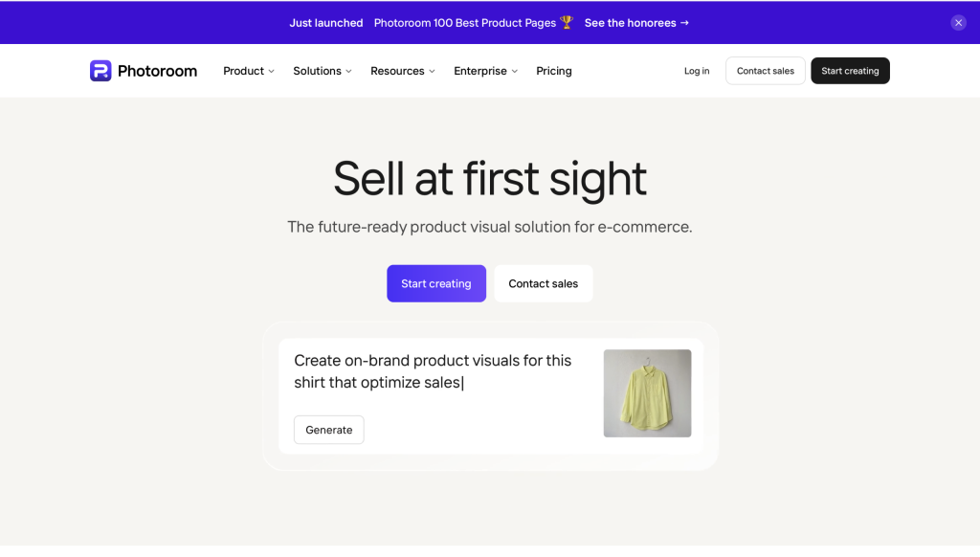Click the purple Start creating button
The width and height of the screenshot is (980, 557).
436,284
